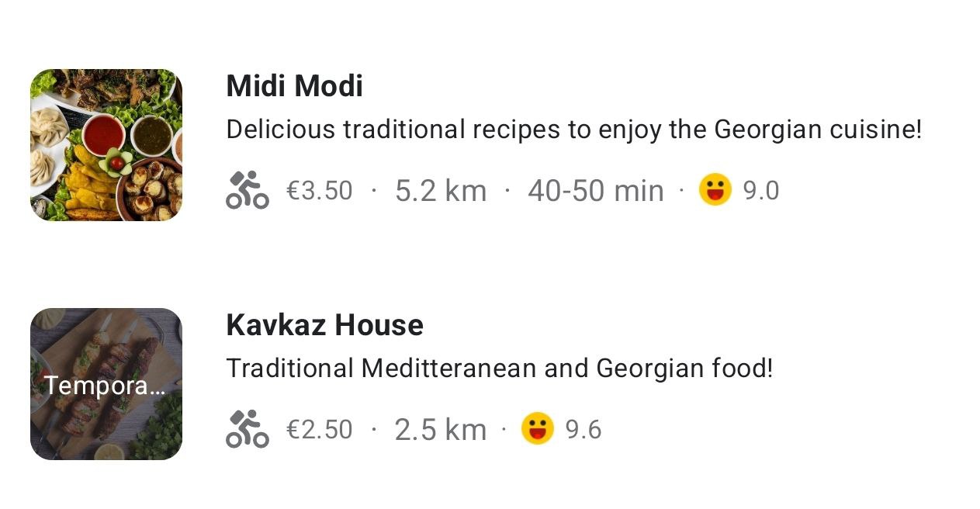Tap the truncated "Tempora…" status label
Screen dimensions: 980x509
tap(104, 386)
